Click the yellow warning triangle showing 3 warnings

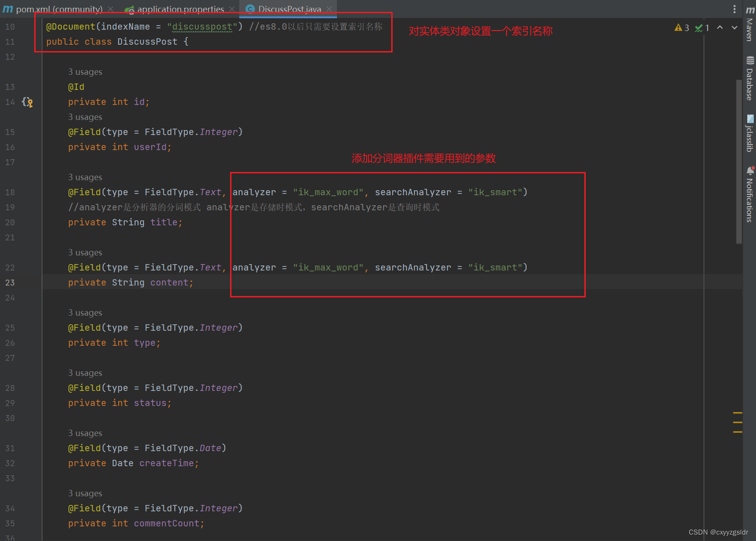coord(679,27)
